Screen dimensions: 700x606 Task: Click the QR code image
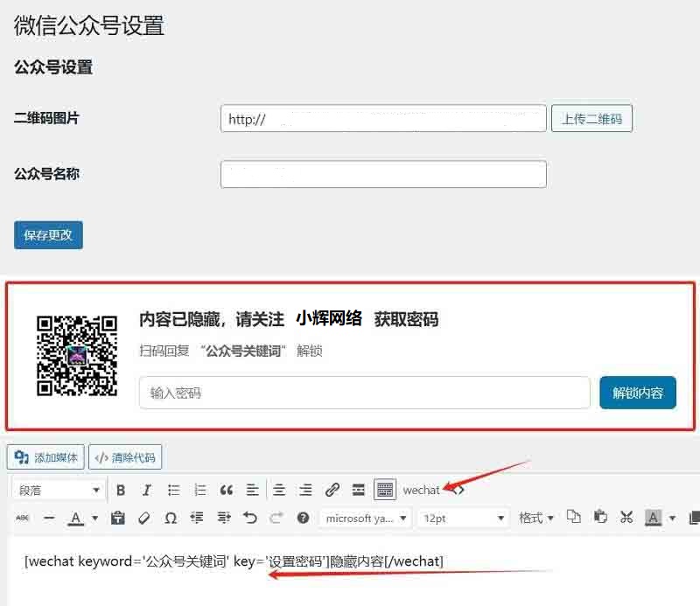coord(77,356)
